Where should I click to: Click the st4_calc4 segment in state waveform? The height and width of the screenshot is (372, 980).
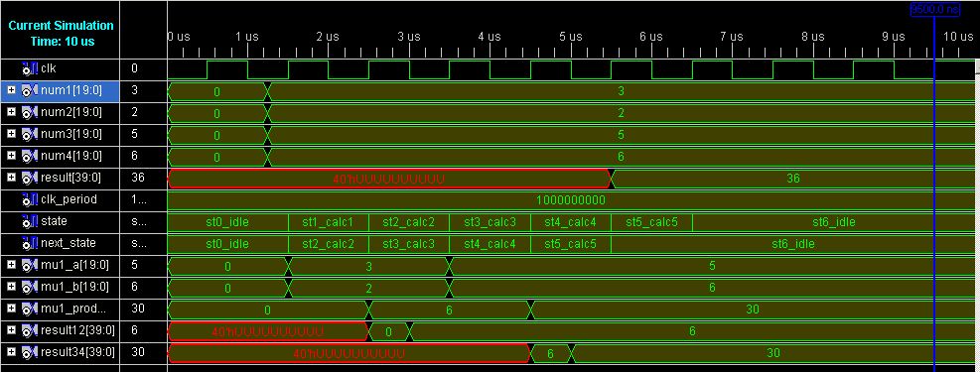[571, 222]
